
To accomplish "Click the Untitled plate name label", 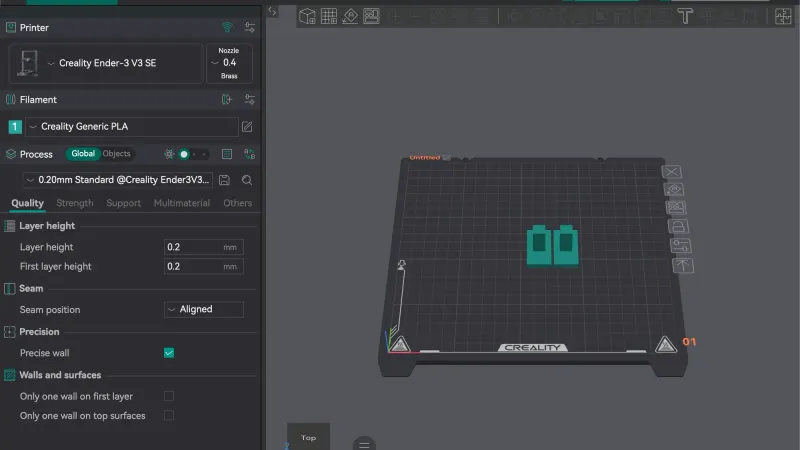I will pos(424,158).
